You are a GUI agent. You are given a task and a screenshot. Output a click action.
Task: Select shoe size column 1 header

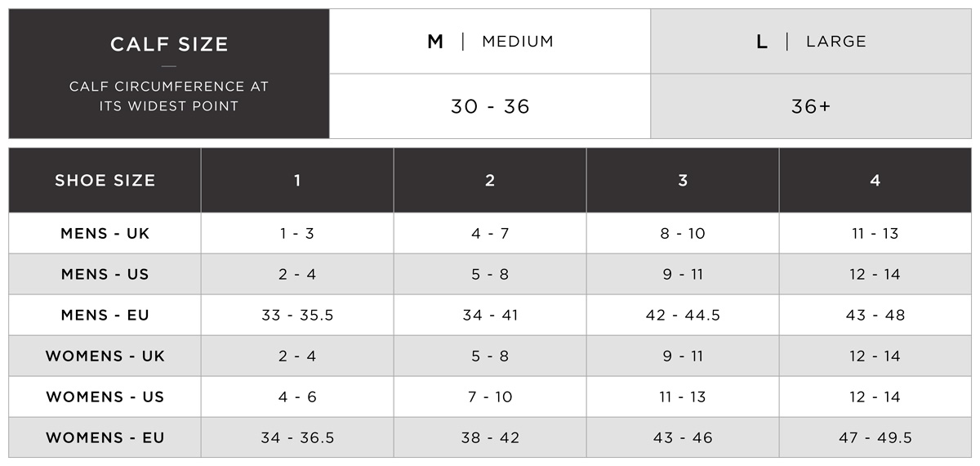(x=297, y=181)
